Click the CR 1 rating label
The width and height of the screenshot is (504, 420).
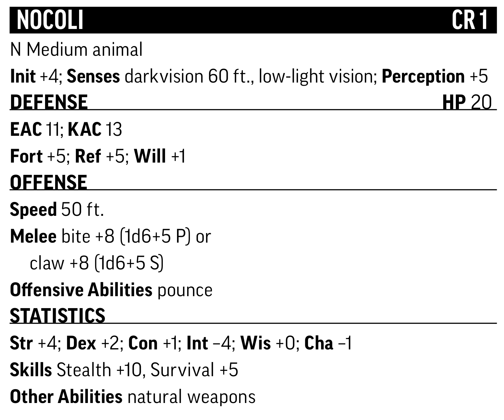pos(470,20)
